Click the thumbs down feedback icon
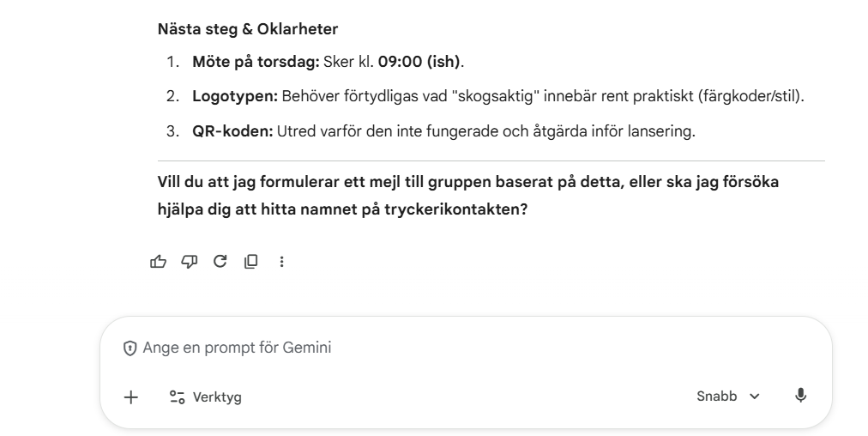Image resolution: width=868 pixels, height=436 pixels. (190, 261)
